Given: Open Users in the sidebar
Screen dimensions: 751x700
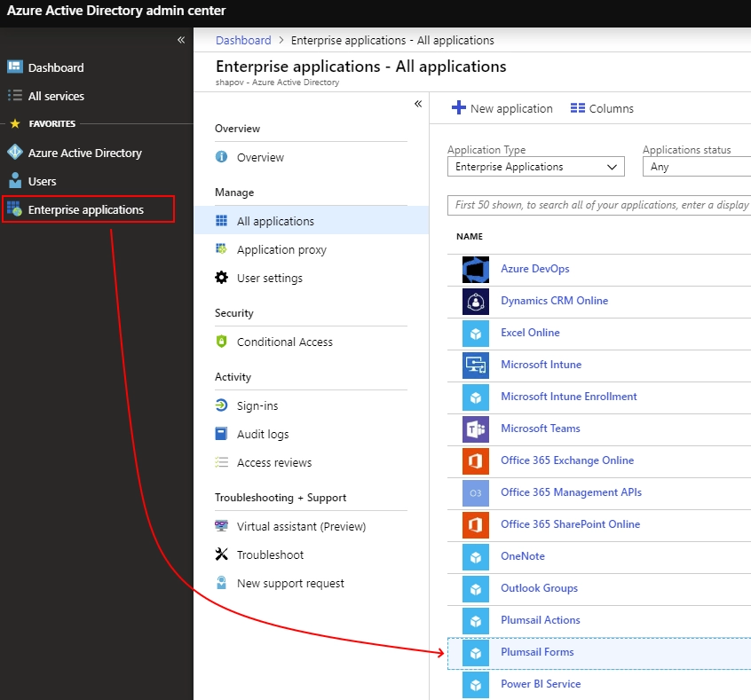Looking at the screenshot, I should click(42, 182).
